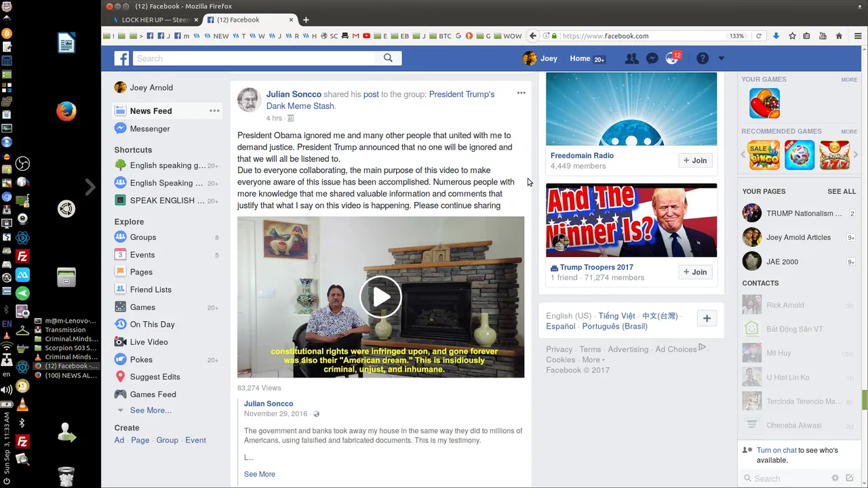Open Friend Requests icon in header
Viewport: 868px width, 488px height.
(x=631, y=58)
